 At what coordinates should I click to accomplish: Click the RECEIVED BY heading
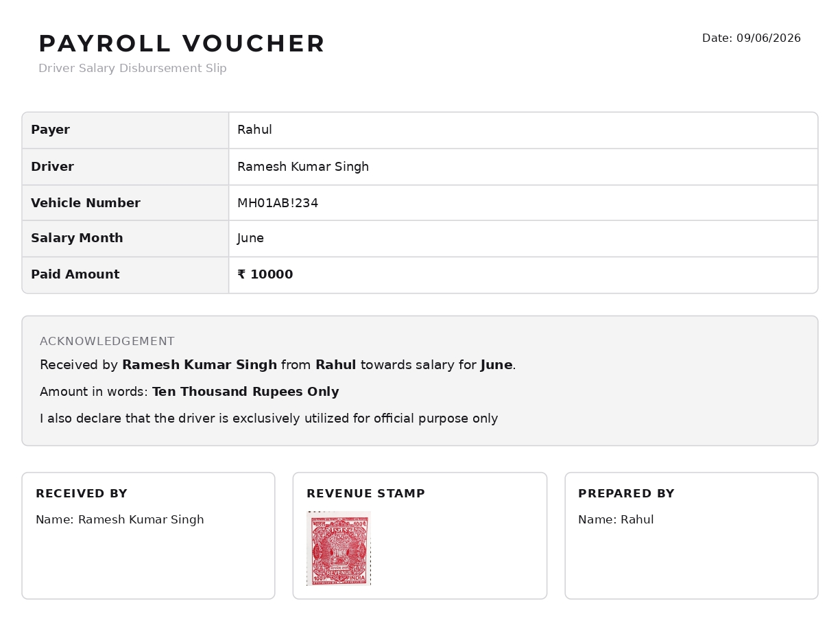click(82, 494)
